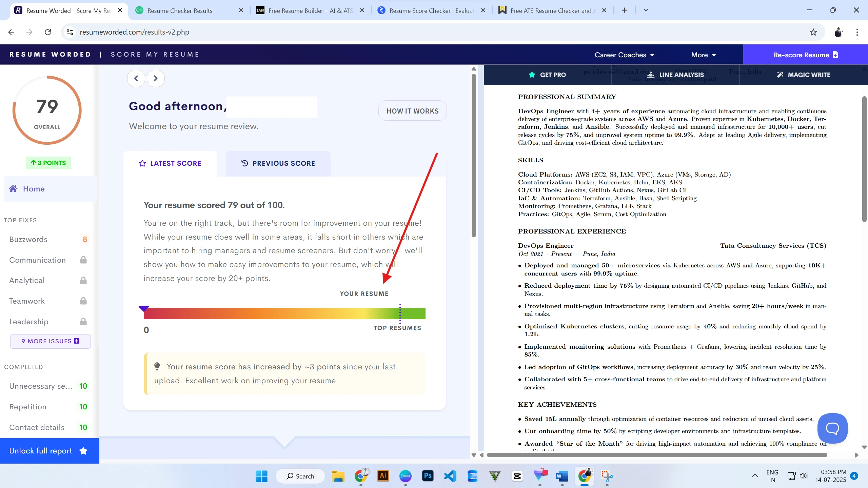
Task: Close the Resume Checker Results tab
Action: click(241, 11)
